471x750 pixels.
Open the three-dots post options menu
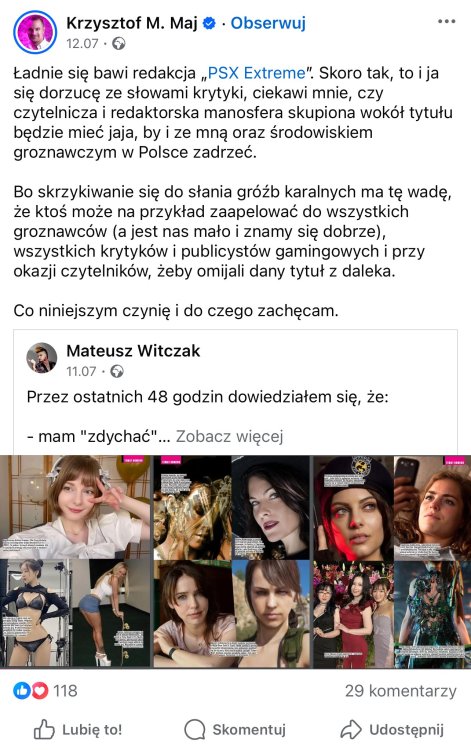[x=446, y=22]
